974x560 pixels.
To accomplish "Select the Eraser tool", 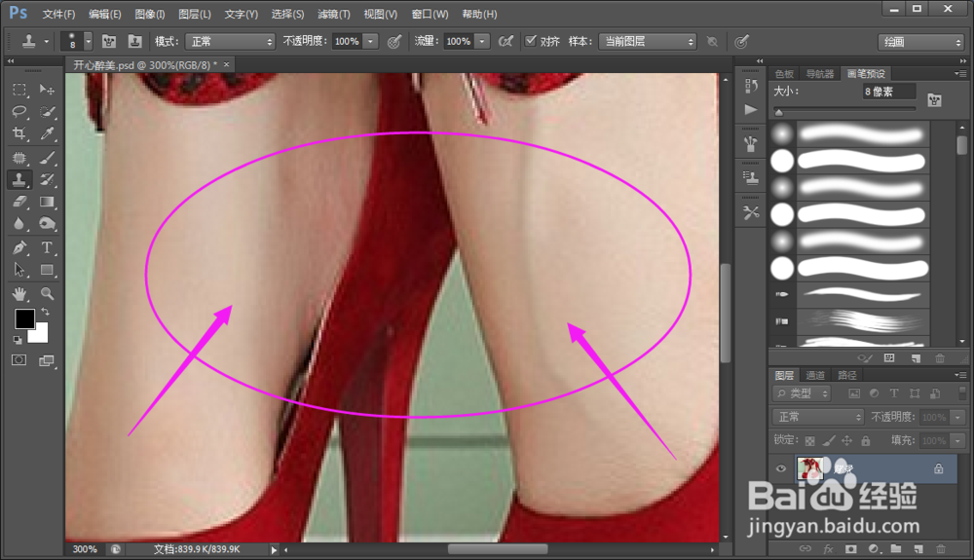I will pyautogui.click(x=19, y=202).
